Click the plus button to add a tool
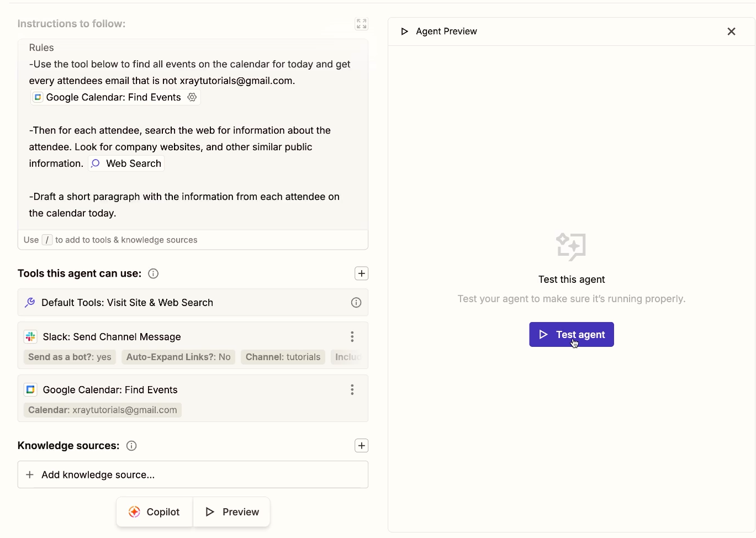 pyautogui.click(x=361, y=273)
